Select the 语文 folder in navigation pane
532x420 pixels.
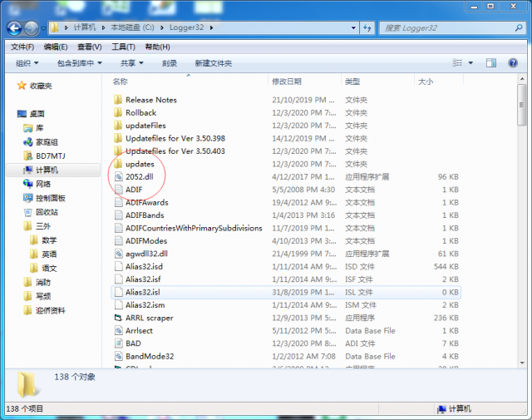click(x=49, y=269)
